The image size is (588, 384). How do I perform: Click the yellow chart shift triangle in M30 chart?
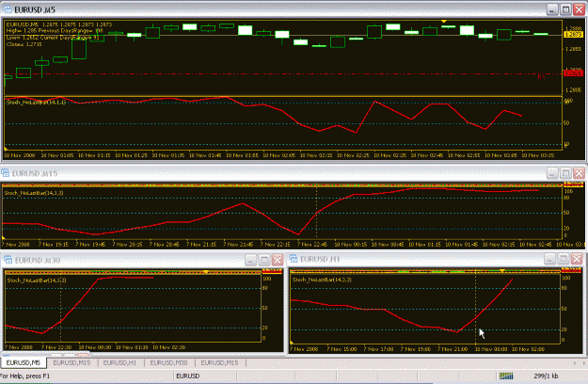205,272
